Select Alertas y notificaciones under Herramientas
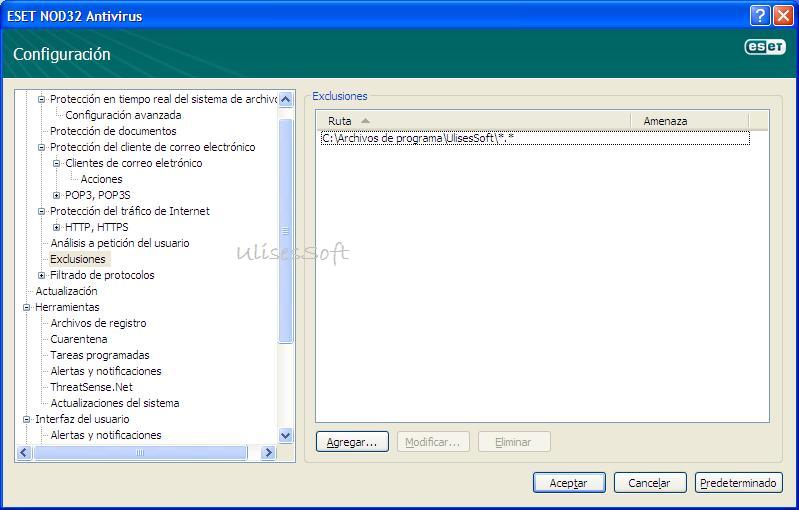 point(105,371)
